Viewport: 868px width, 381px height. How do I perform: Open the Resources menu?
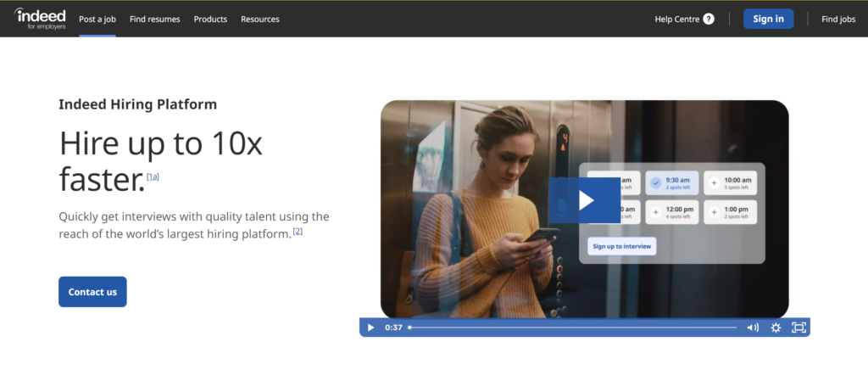(x=260, y=19)
